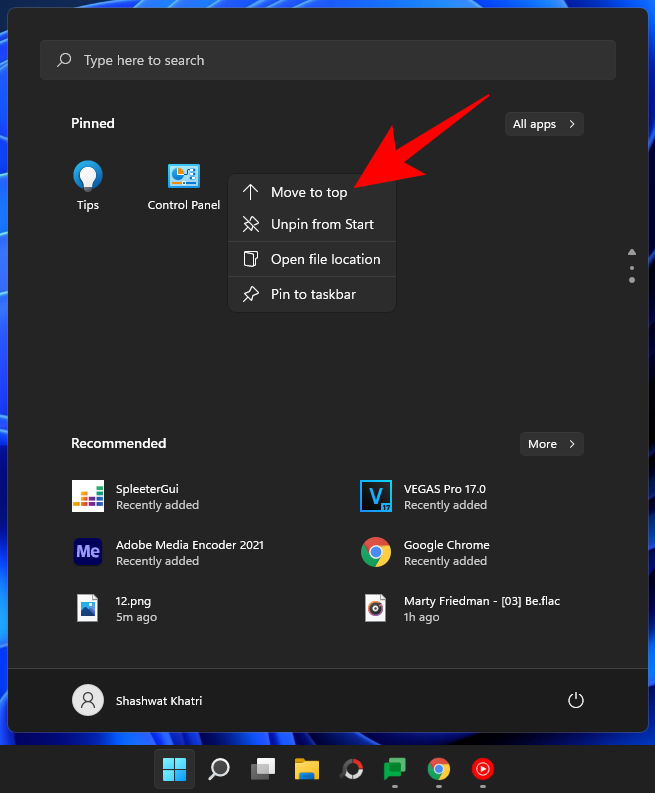Viewport: 655px width, 793px height.
Task: Open the Shashwat Khatri user account
Action: coord(137,700)
